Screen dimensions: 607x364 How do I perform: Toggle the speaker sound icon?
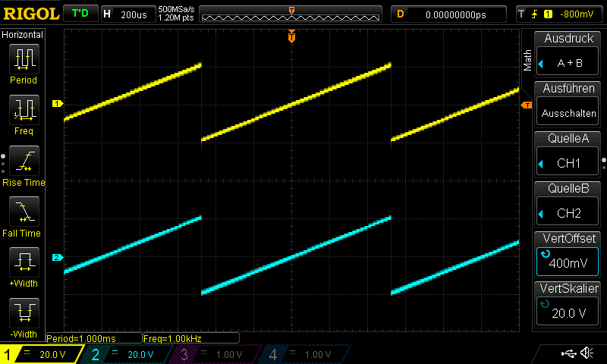pyautogui.click(x=587, y=353)
